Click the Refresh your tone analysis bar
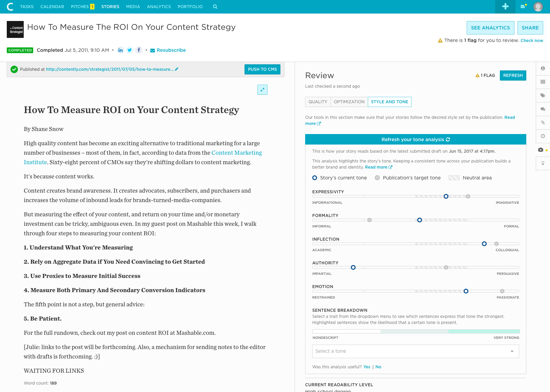Image resolution: width=550 pixels, height=392 pixels. click(415, 139)
